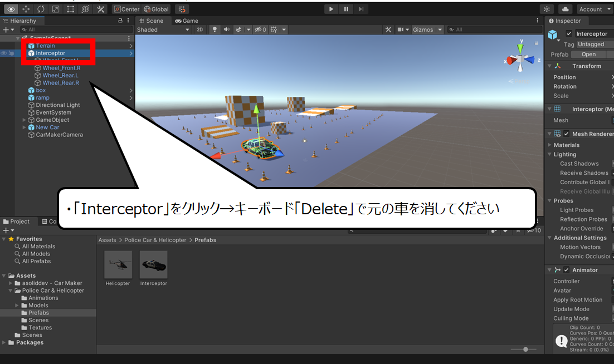Lock the Hierarchy panel
The image size is (614, 364).
tap(120, 21)
